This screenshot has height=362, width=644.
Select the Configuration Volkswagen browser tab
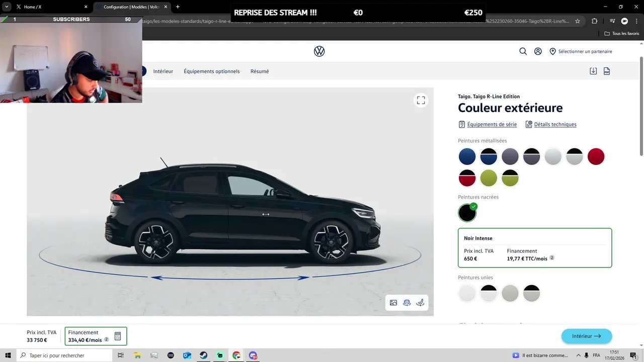pyautogui.click(x=132, y=7)
